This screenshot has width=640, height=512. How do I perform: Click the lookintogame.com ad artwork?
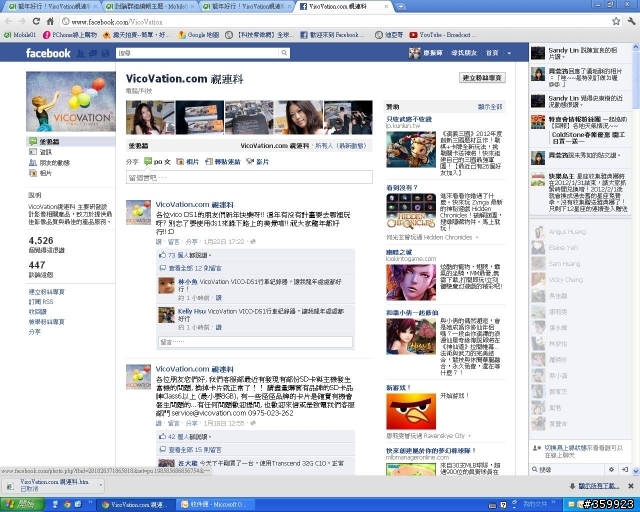(x=411, y=282)
